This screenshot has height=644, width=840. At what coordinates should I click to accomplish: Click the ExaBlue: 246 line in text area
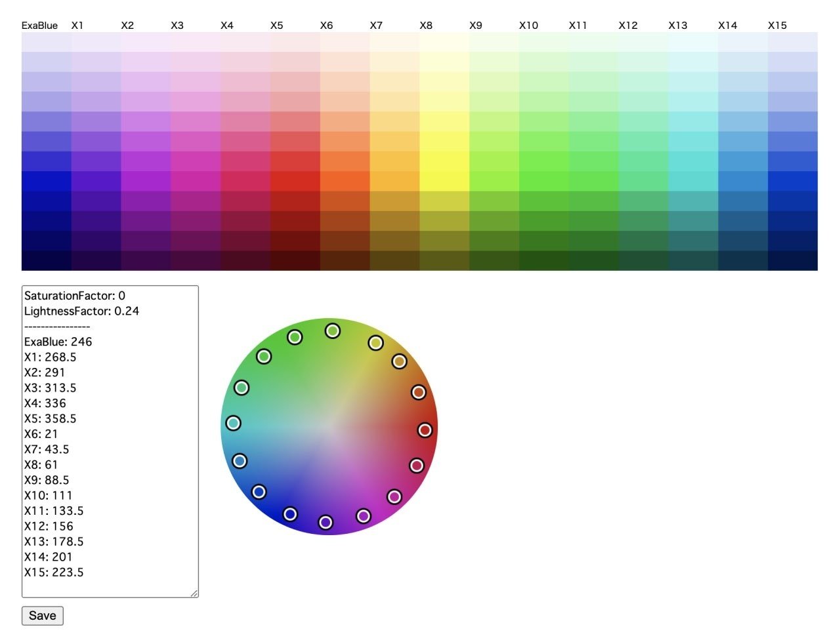click(58, 342)
